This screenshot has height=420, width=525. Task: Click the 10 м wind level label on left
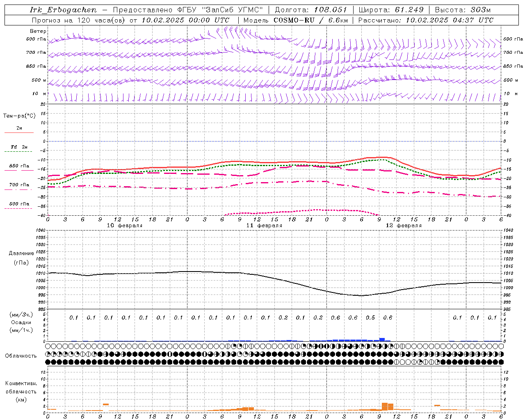tap(39, 94)
